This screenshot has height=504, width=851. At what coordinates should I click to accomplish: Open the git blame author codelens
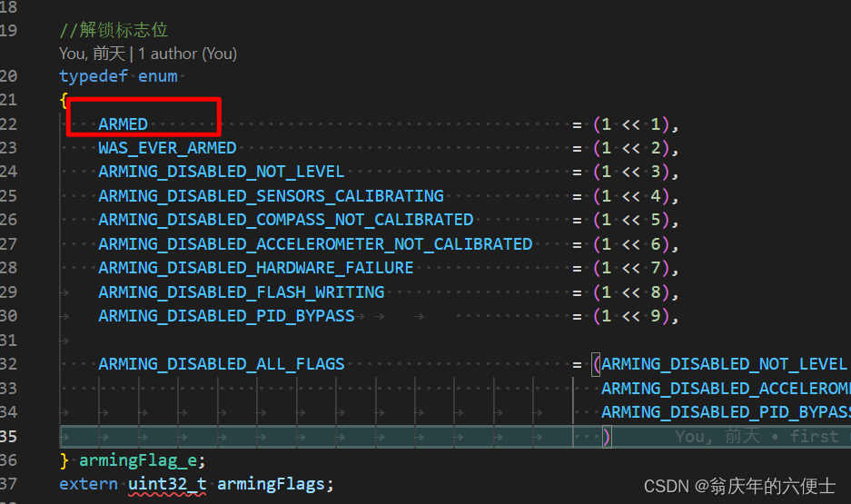coord(148,54)
